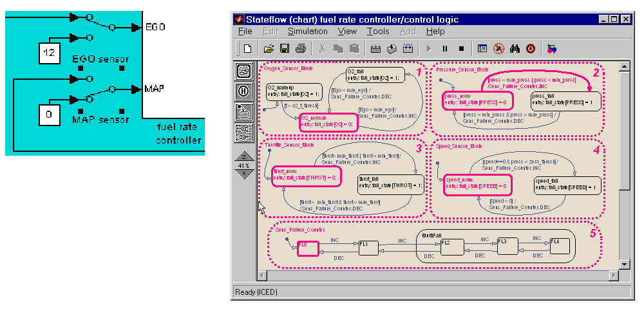Open the Add menu

tap(408, 32)
